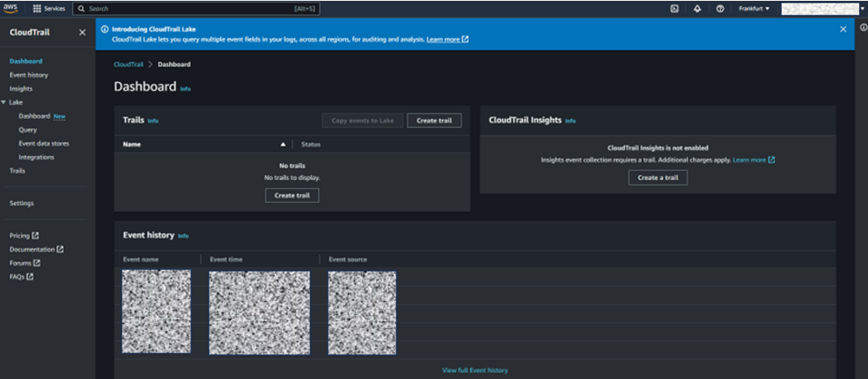The width and height of the screenshot is (868, 379).
Task: Click the CloudTrail breadcrumb link
Action: point(128,64)
